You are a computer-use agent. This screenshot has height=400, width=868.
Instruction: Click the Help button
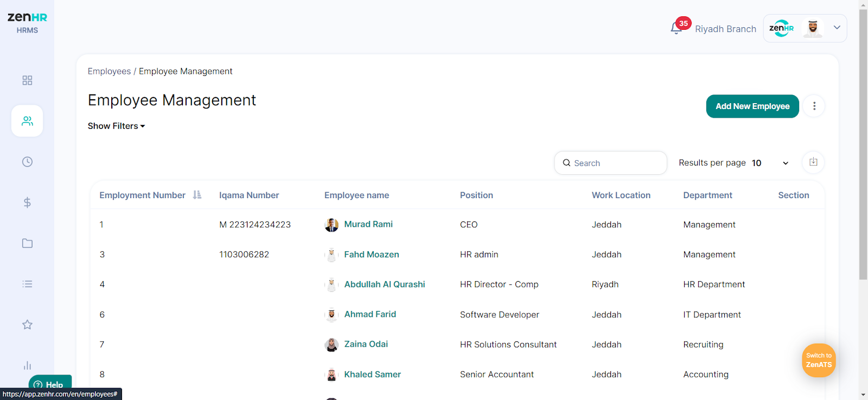(x=50, y=384)
